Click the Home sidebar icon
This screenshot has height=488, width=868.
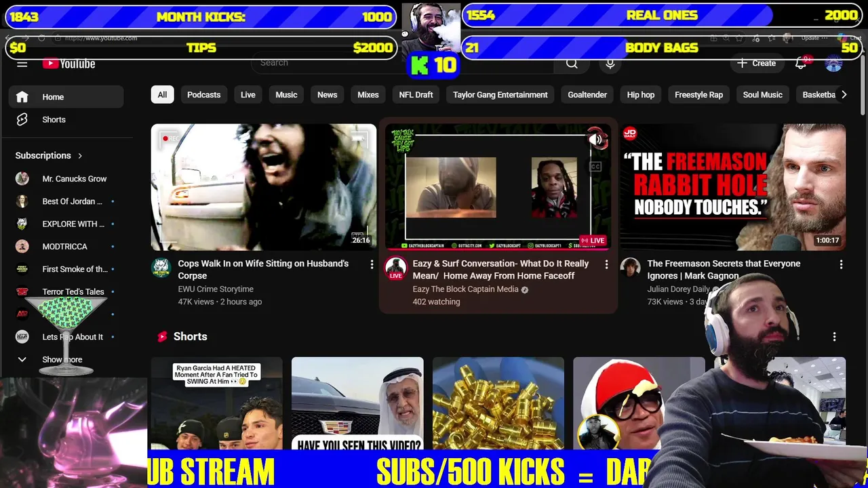[x=22, y=97]
